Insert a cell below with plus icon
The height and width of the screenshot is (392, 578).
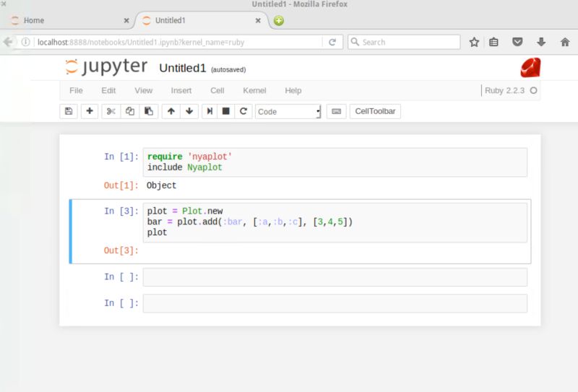[90, 111]
